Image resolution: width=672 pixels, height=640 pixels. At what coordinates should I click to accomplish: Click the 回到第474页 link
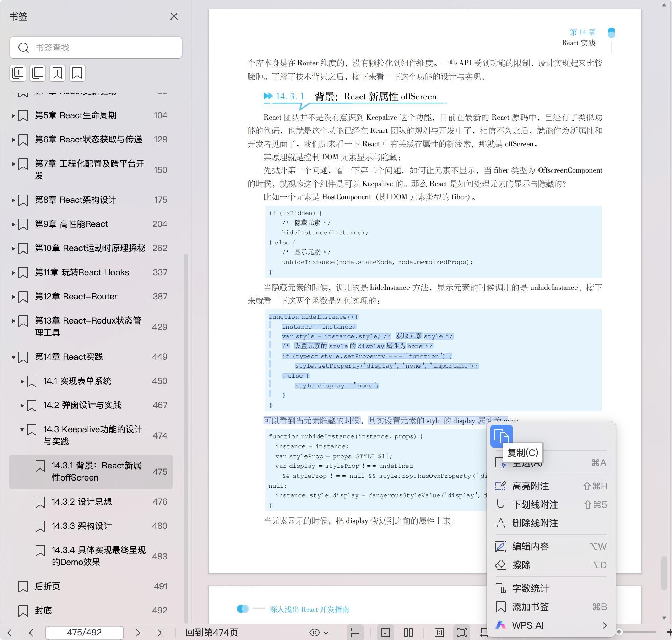tap(212, 633)
